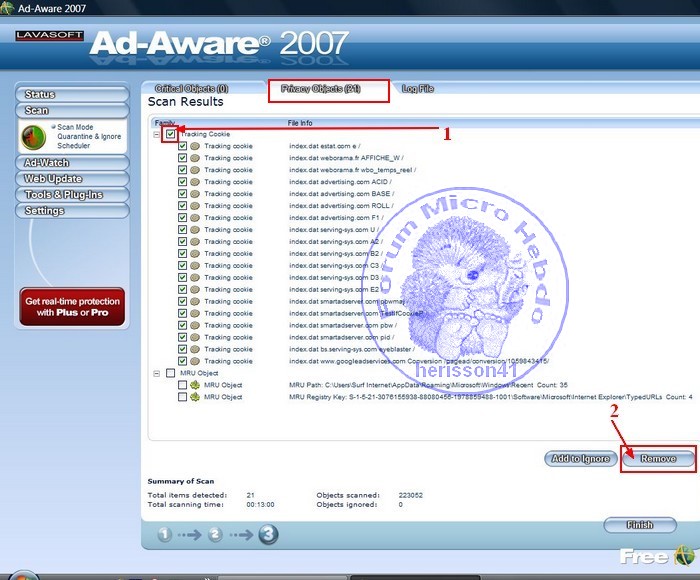Image resolution: width=700 pixels, height=580 pixels.
Task: Open Quarantine & Ignore link
Action: (x=89, y=136)
